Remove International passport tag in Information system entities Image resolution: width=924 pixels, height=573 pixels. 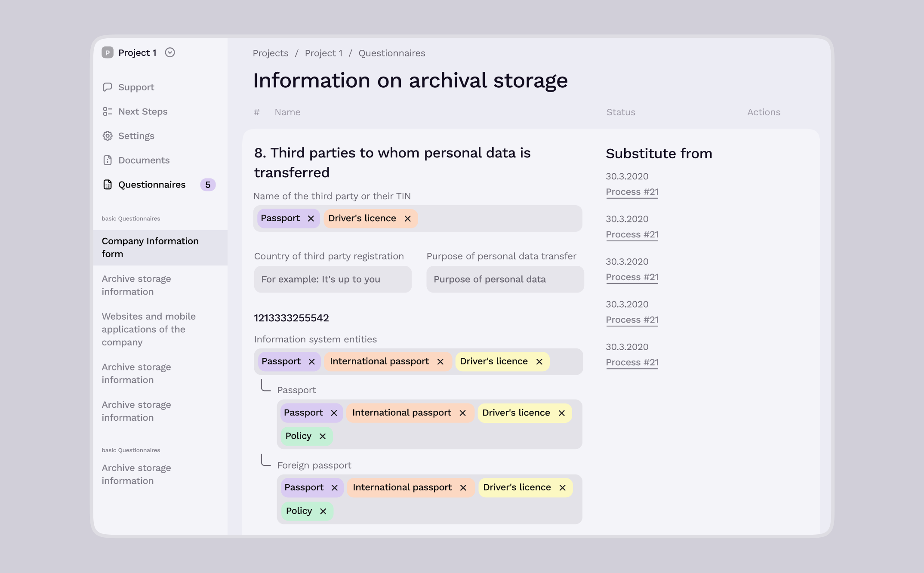pyautogui.click(x=440, y=362)
